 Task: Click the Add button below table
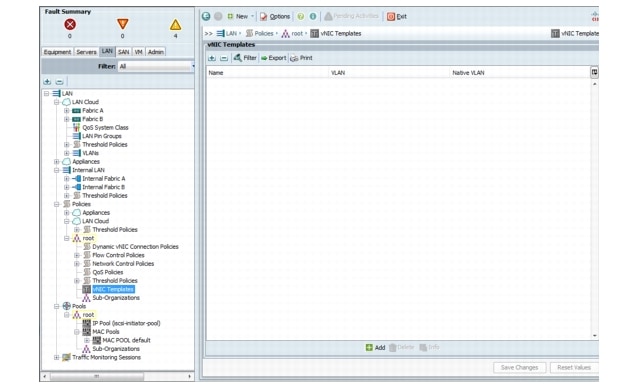375,347
